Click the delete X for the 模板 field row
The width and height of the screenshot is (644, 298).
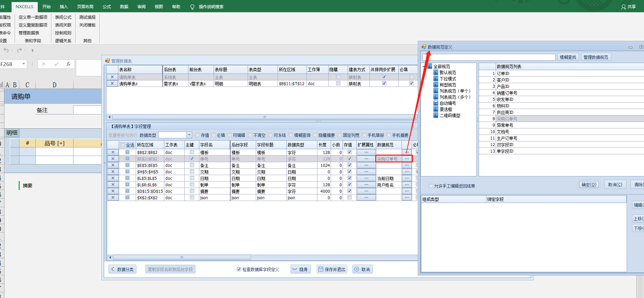click(113, 152)
